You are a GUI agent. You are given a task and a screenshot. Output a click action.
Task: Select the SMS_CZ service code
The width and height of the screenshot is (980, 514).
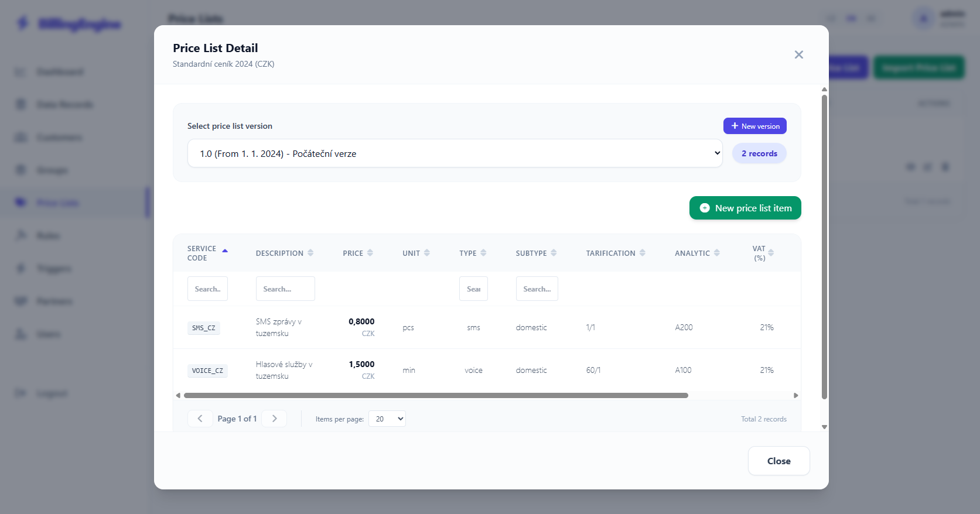(203, 328)
